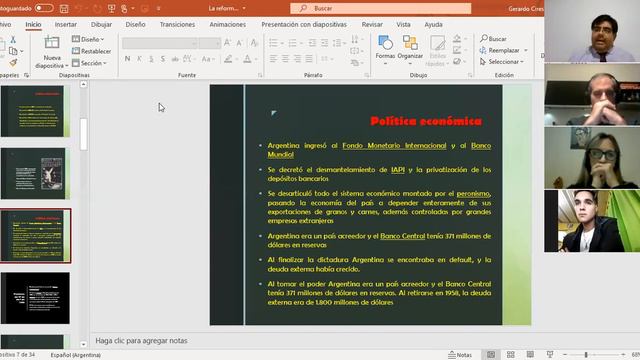Expand the Nueva diapositiva dropdown arrow
Screen dimensions: 640x360
pos(67,66)
